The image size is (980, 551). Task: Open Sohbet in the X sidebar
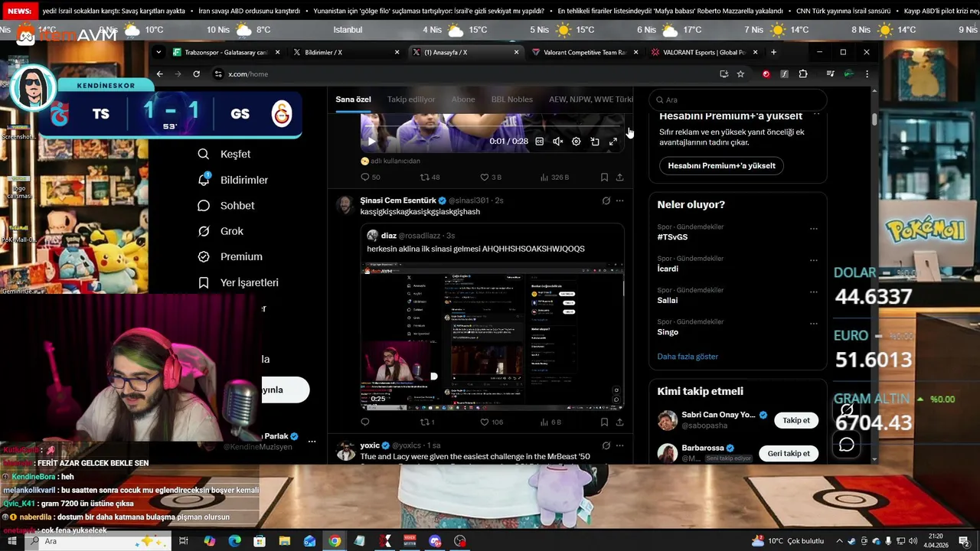point(226,205)
